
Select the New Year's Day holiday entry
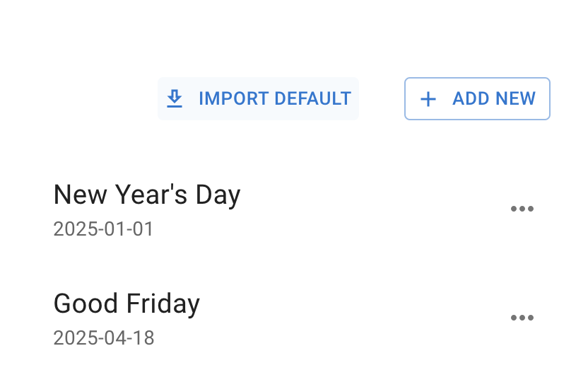tap(147, 195)
